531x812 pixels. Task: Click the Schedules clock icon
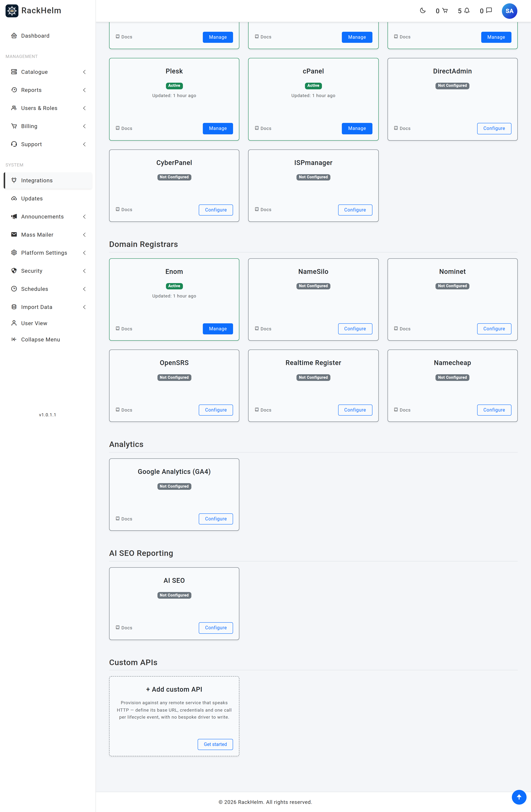(x=14, y=289)
